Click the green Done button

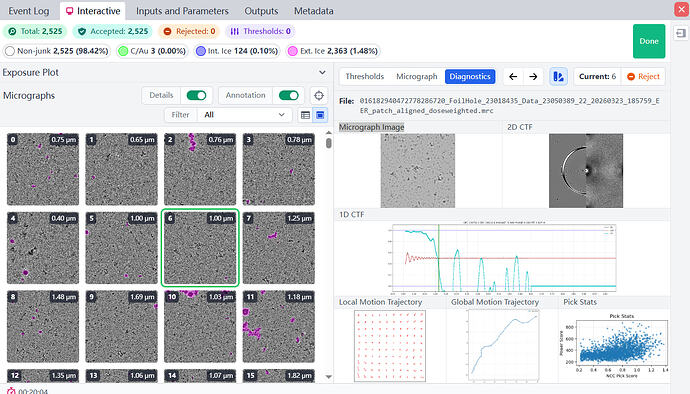(x=649, y=41)
